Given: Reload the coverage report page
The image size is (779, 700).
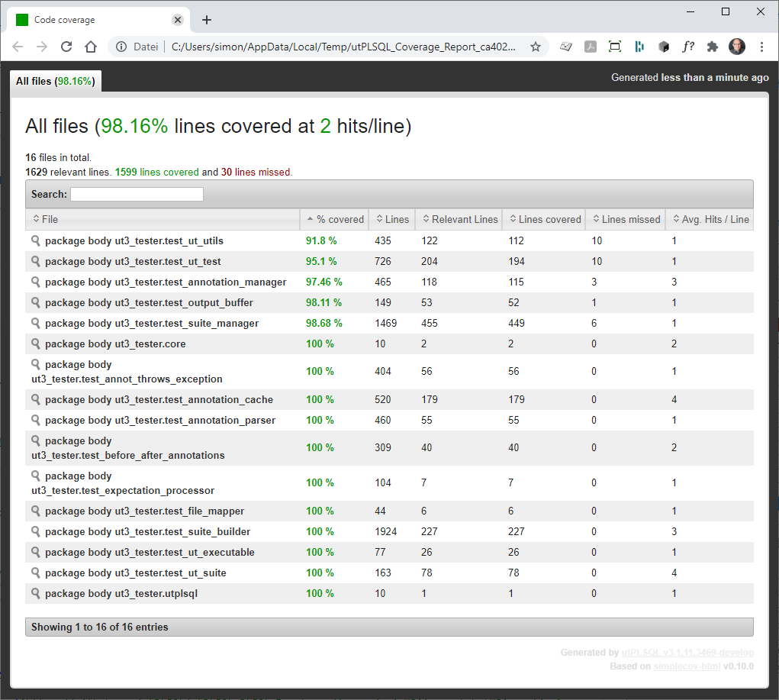Looking at the screenshot, I should click(66, 47).
